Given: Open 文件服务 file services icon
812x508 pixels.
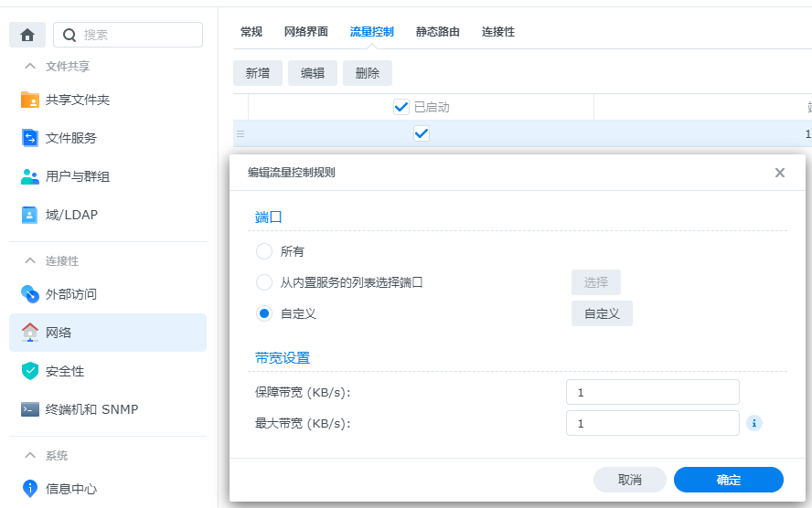Looking at the screenshot, I should pos(30,138).
